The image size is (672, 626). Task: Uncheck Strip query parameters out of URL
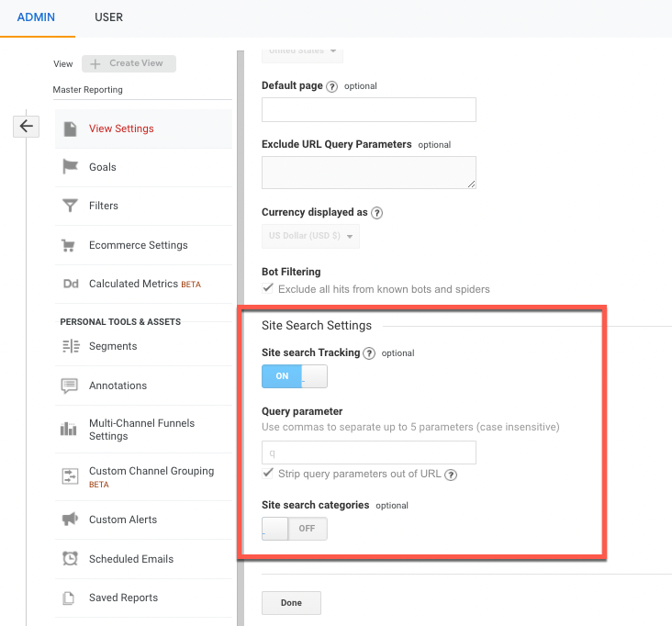coord(268,474)
